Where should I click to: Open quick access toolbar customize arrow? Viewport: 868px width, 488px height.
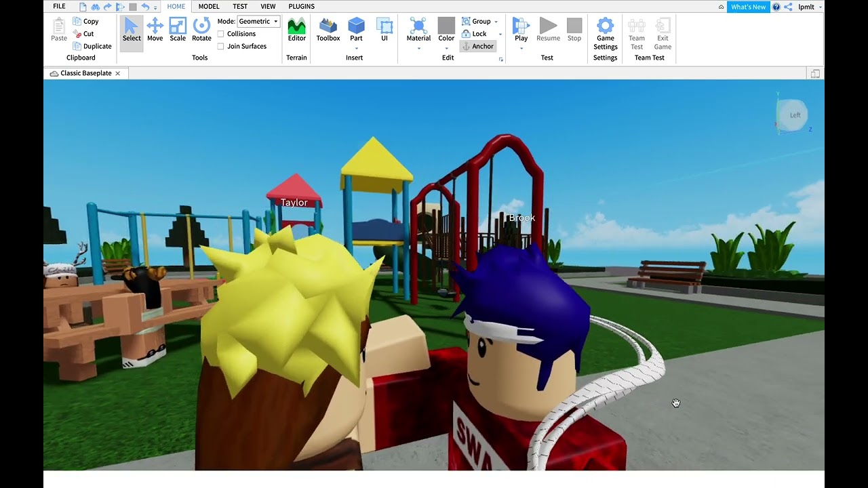[155, 7]
